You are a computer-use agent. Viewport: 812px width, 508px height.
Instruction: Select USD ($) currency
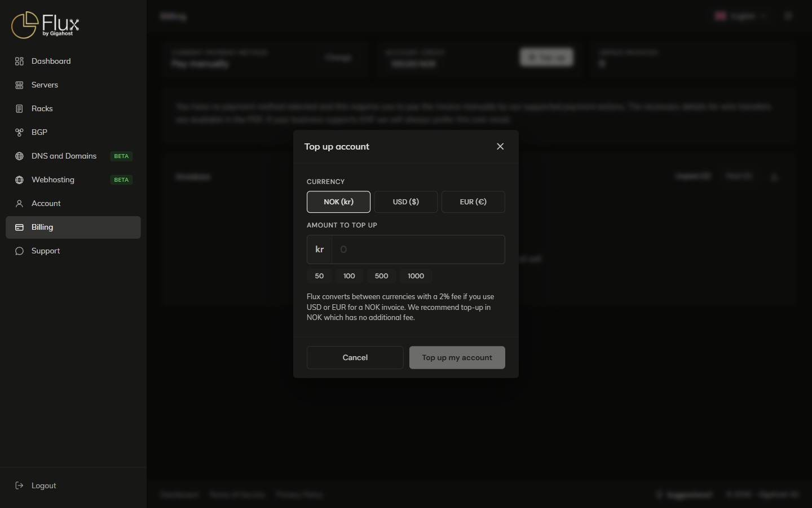pos(406,202)
